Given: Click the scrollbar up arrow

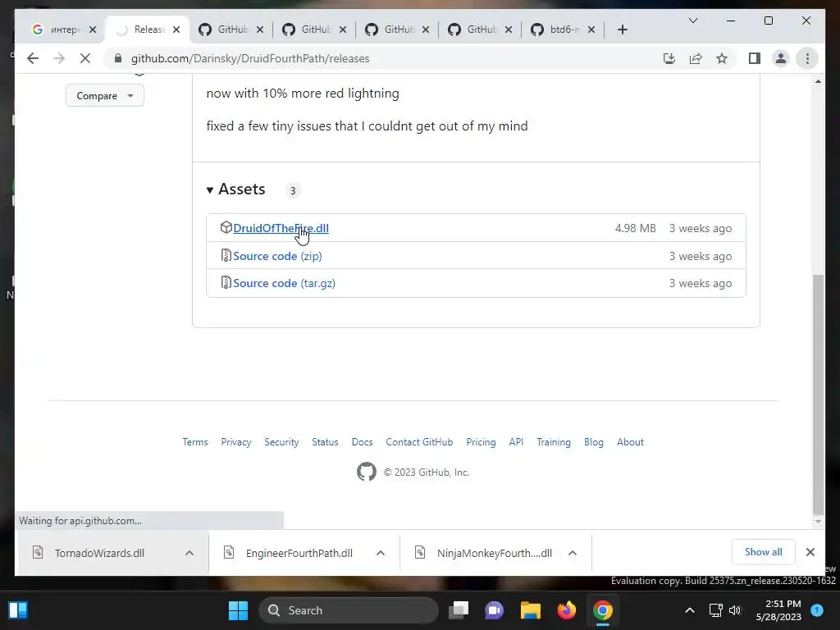Looking at the screenshot, I should pos(818,81).
